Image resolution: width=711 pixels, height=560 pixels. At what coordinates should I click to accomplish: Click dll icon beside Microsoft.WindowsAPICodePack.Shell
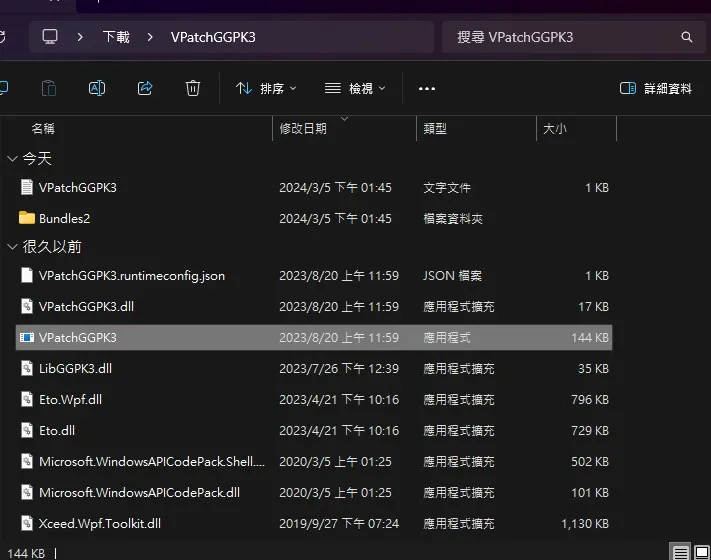27,461
